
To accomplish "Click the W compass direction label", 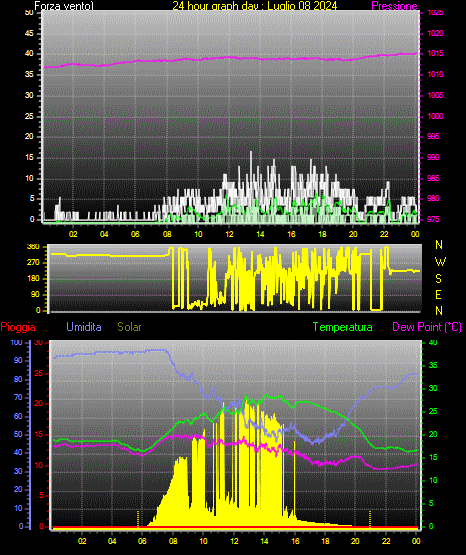I will pos(440,262).
